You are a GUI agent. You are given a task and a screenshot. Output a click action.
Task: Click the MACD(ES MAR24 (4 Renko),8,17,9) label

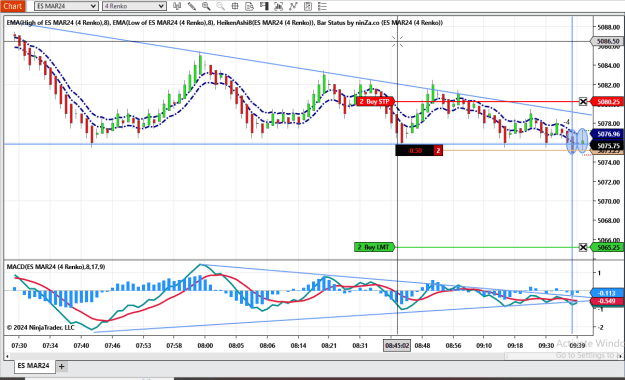56,267
